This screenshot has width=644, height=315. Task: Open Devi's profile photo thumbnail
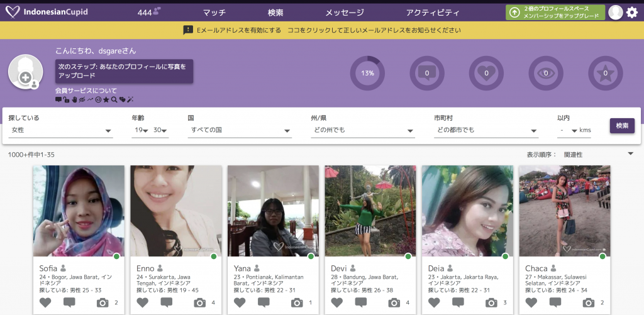click(370, 211)
